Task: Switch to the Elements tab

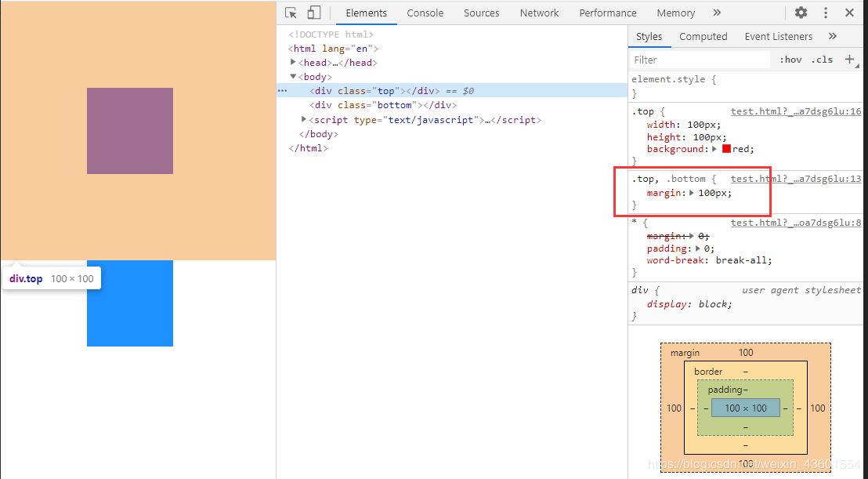Action: point(367,13)
